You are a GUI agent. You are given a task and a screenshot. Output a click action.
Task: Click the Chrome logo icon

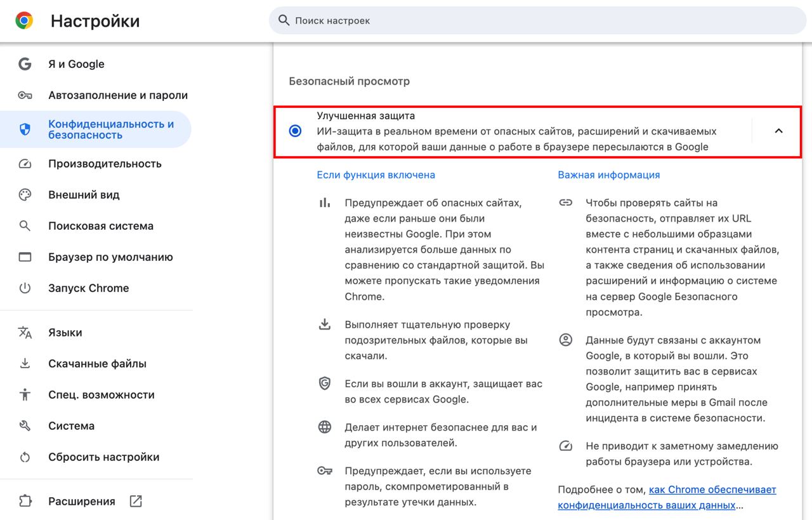point(24,21)
